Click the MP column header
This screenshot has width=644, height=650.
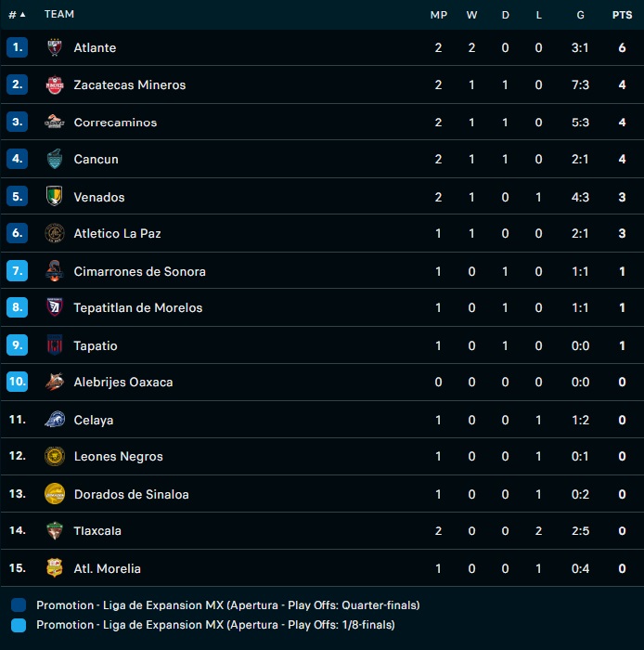(438, 15)
